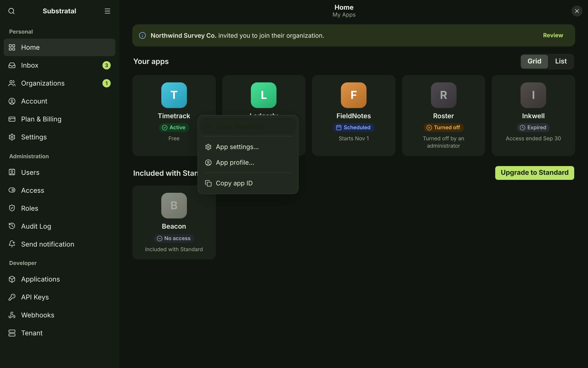588x368 pixels.
Task: Open Webhooks in the sidebar
Action: (59, 315)
